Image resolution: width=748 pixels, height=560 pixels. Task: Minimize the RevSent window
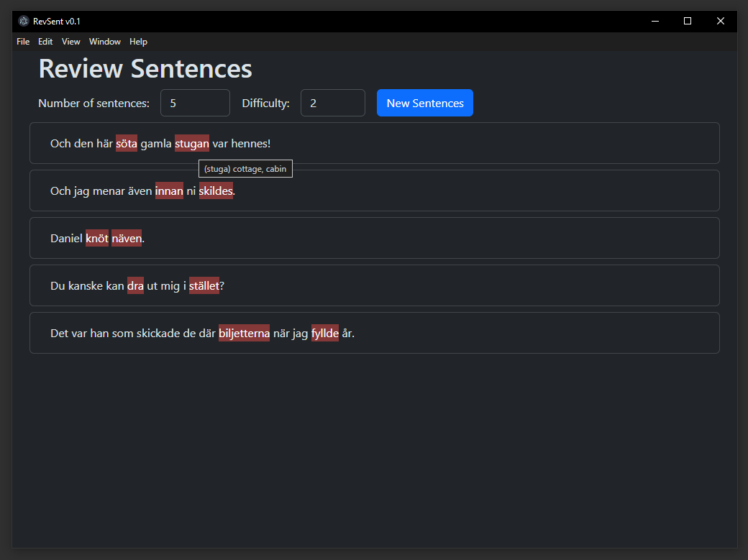pyautogui.click(x=655, y=21)
